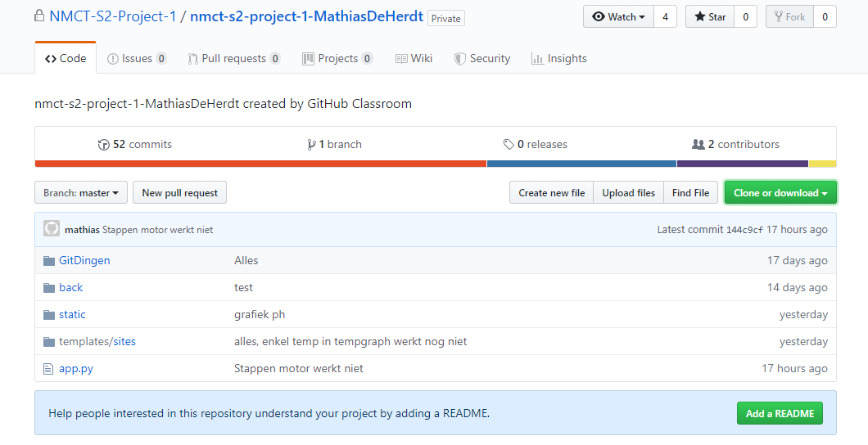Click the stargazers count 0
The height and width of the screenshot is (445, 868).
click(746, 16)
